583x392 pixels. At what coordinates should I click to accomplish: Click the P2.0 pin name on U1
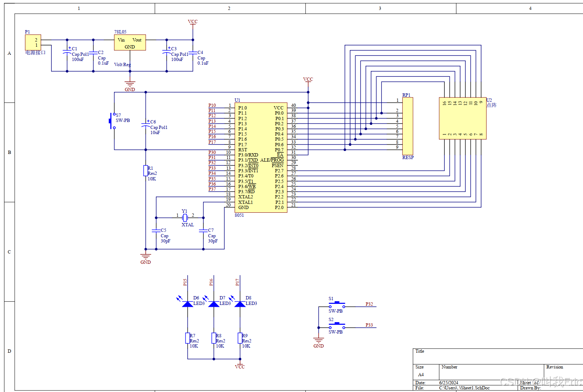pyautogui.click(x=279, y=208)
